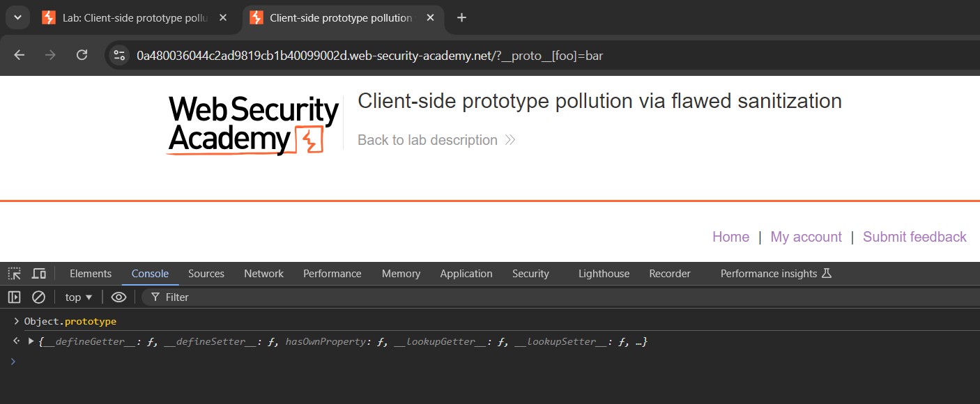The height and width of the screenshot is (404, 980).
Task: Click the inspect element picker icon
Action: click(x=15, y=274)
